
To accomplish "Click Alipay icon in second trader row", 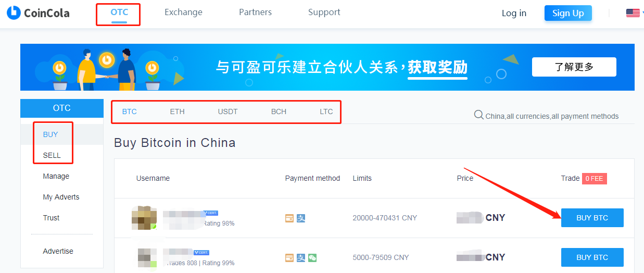I will click(x=301, y=258).
